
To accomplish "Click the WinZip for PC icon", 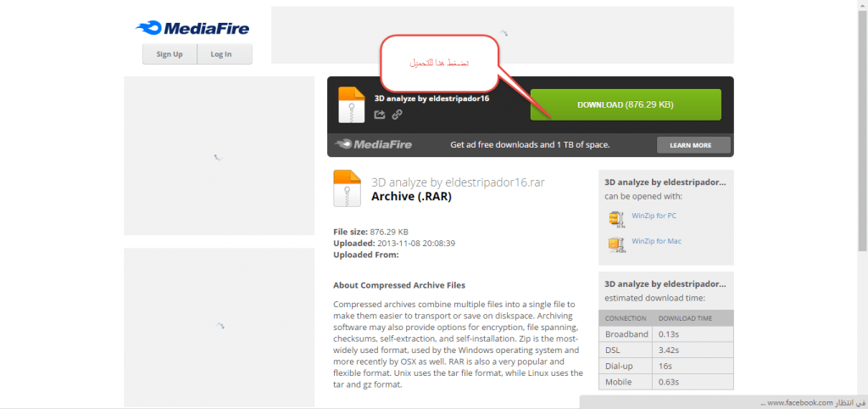I will pos(617,219).
